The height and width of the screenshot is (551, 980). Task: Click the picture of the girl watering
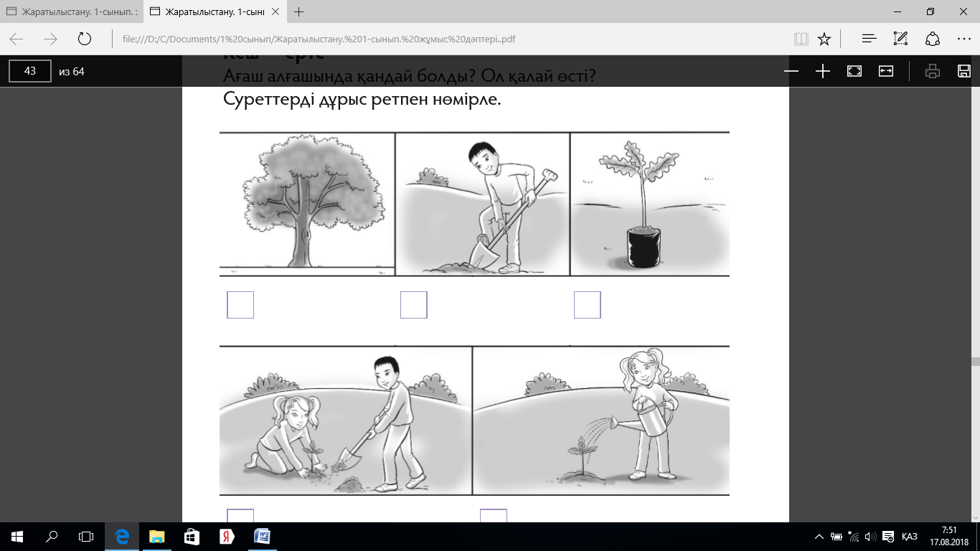point(601,420)
